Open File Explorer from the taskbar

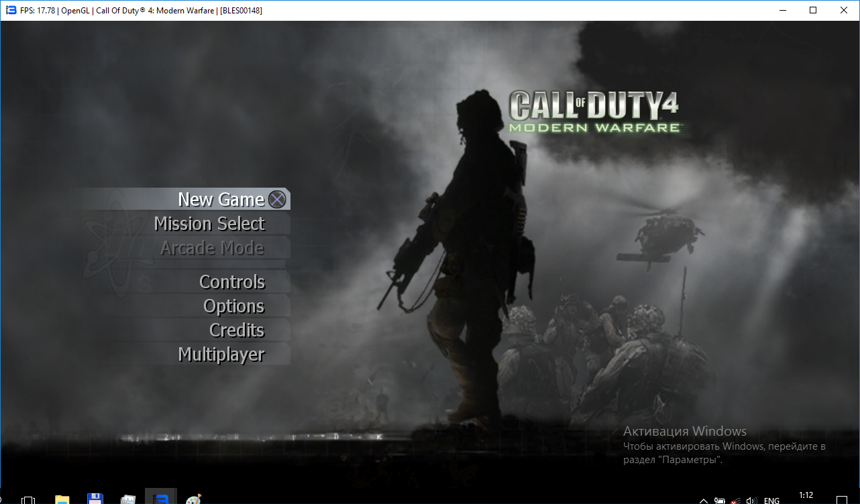(x=62, y=499)
